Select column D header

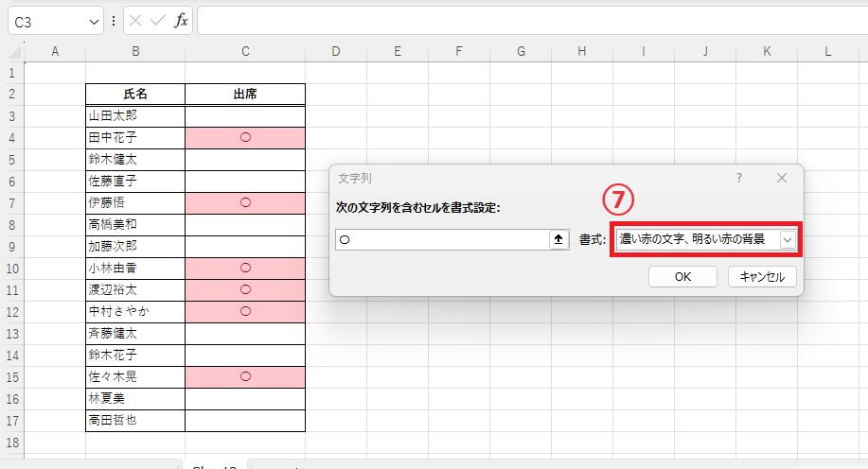click(x=335, y=51)
